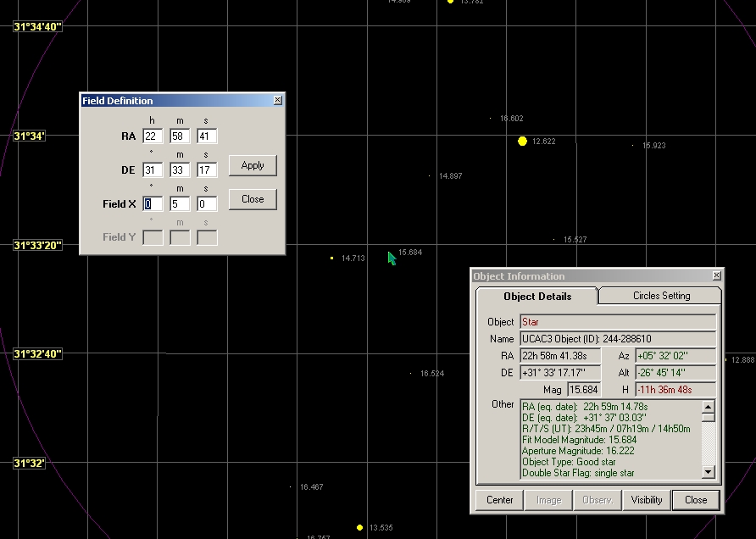The width and height of the screenshot is (756, 539).
Task: Select the 'Fit Model Magnitude' line
Action: coord(579,440)
